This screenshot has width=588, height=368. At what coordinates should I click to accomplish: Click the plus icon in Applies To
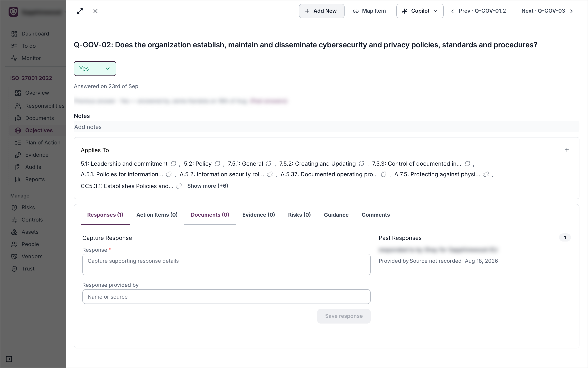(x=567, y=150)
